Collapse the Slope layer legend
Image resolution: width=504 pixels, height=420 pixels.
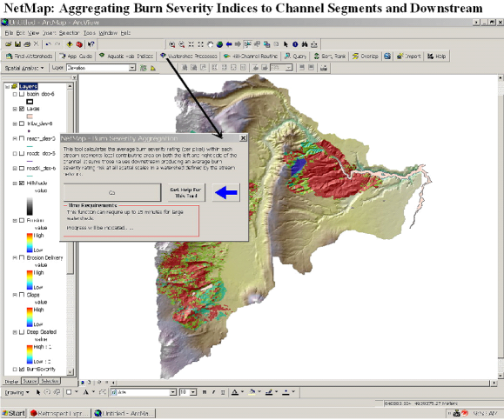[x=15, y=295]
